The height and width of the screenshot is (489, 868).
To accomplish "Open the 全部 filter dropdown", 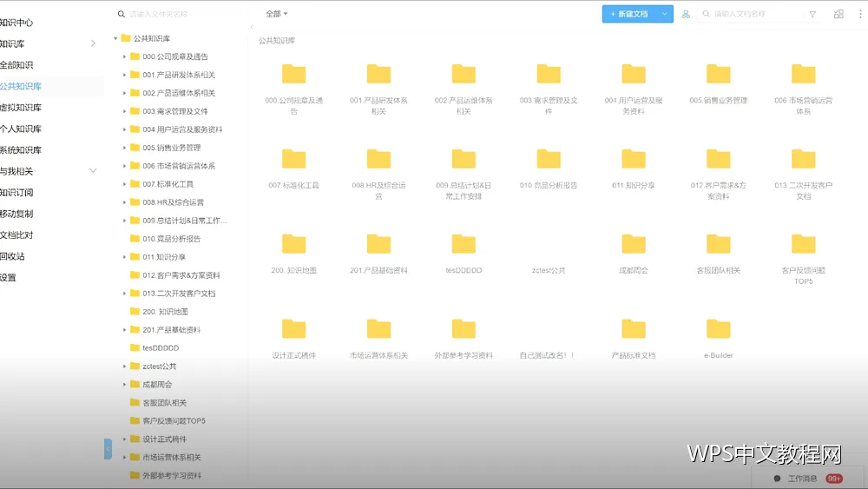I will pos(277,14).
